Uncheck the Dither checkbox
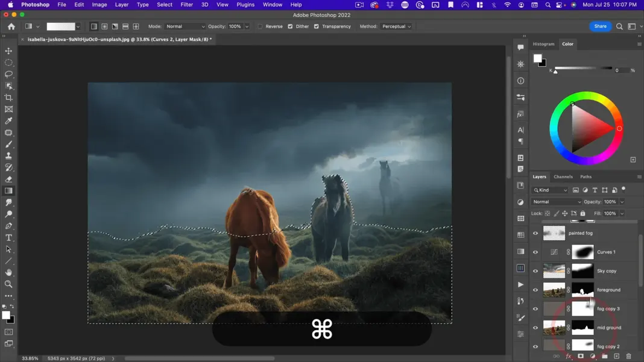Image resolution: width=644 pixels, height=362 pixels. tap(291, 27)
